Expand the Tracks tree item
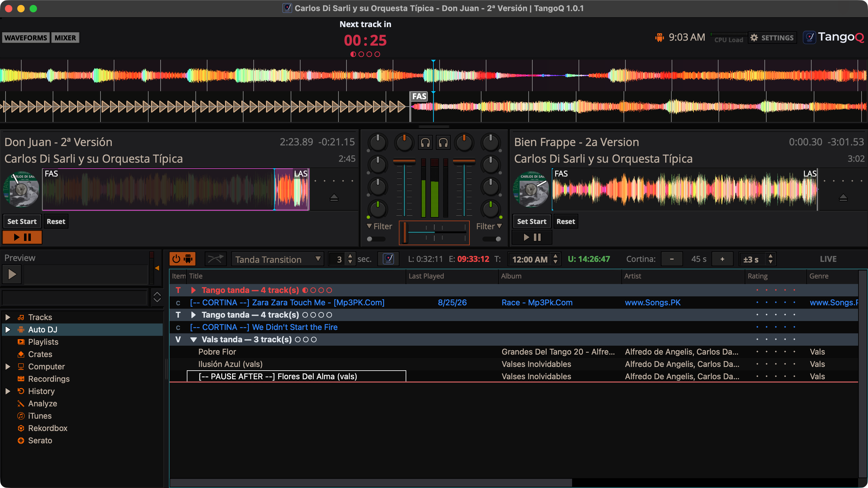868x488 pixels. tap(7, 317)
